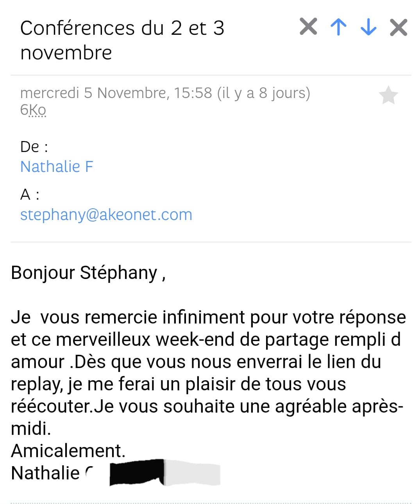Click the X icon beside the up arrow
The width and height of the screenshot is (420, 504).
pyautogui.click(x=308, y=27)
